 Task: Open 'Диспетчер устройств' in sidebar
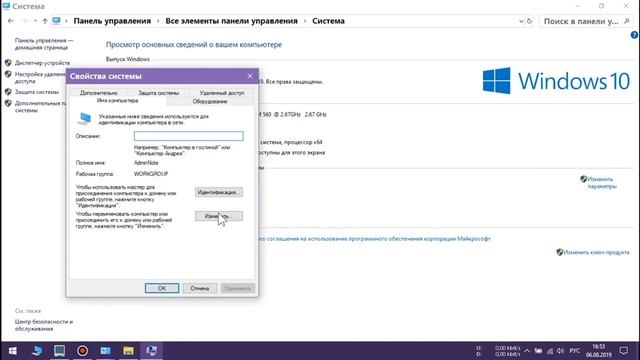point(42,63)
